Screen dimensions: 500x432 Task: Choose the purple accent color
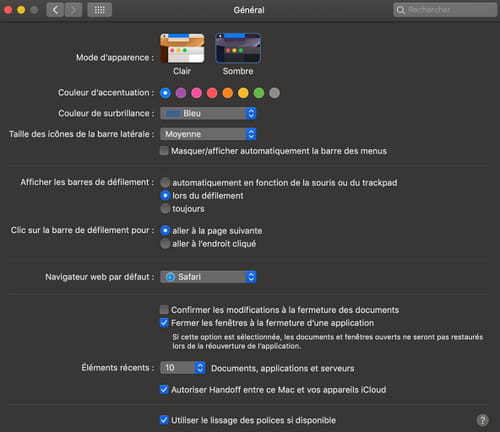181,93
